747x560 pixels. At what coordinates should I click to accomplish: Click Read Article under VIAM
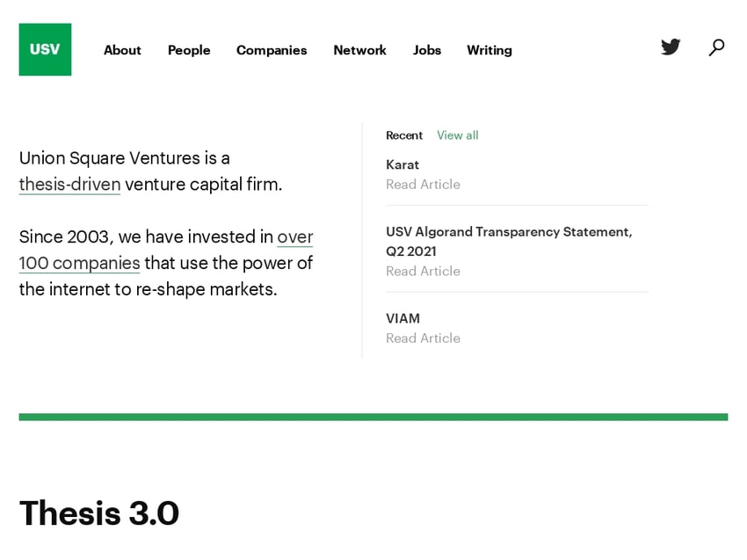[x=423, y=338]
